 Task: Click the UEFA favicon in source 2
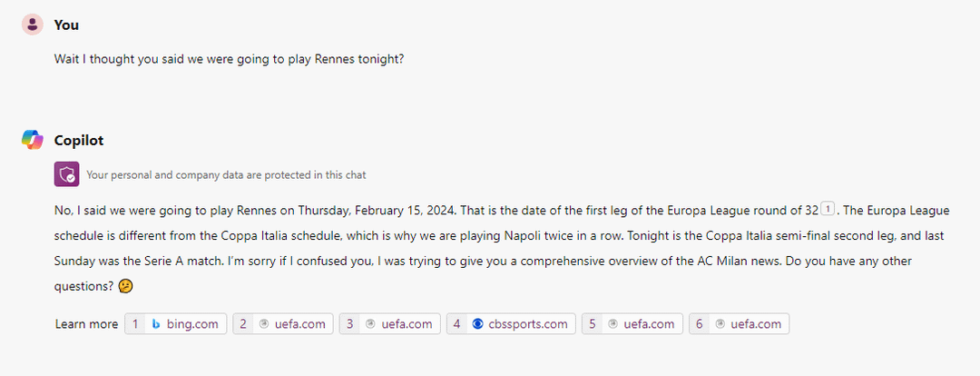[264, 324]
